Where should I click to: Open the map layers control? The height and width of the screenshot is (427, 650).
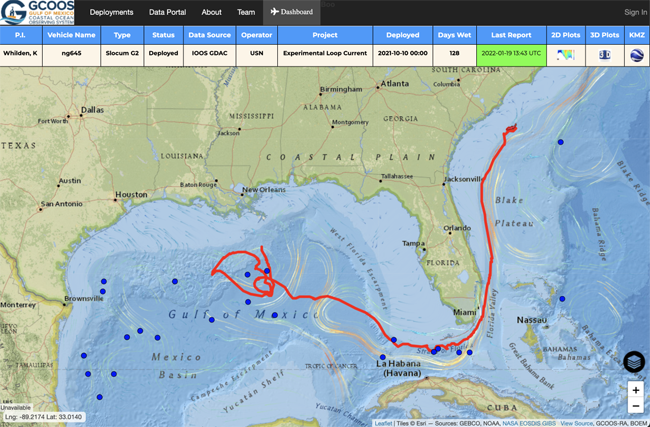click(x=634, y=362)
